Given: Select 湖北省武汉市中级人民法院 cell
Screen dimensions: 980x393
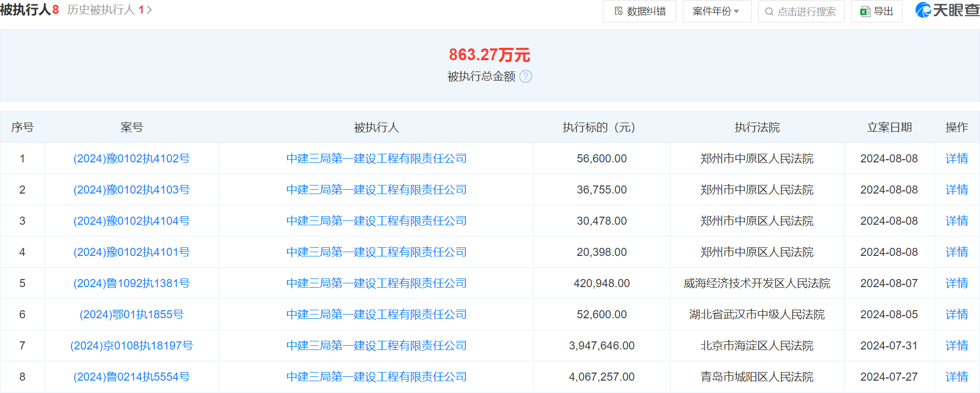Looking at the screenshot, I should click(757, 315).
